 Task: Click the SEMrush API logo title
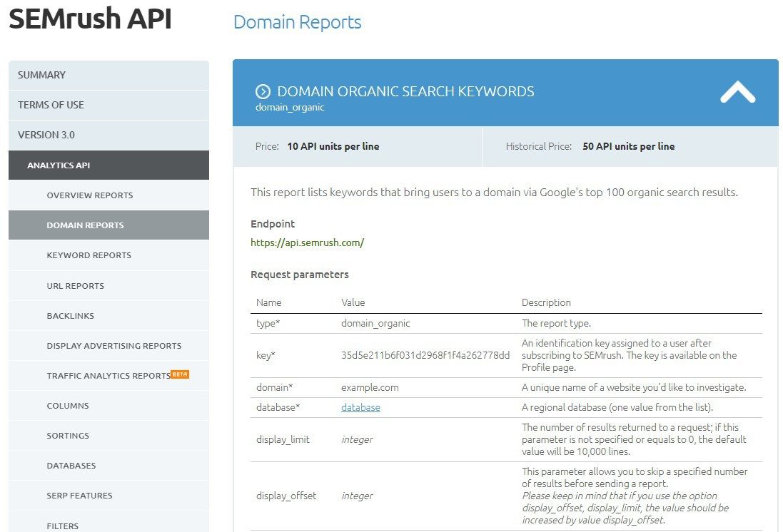coord(91,19)
